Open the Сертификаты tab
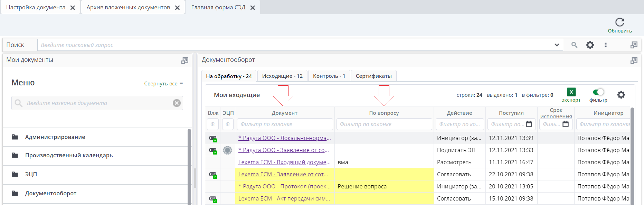Viewport: 644px width, 205px height. pyautogui.click(x=373, y=76)
